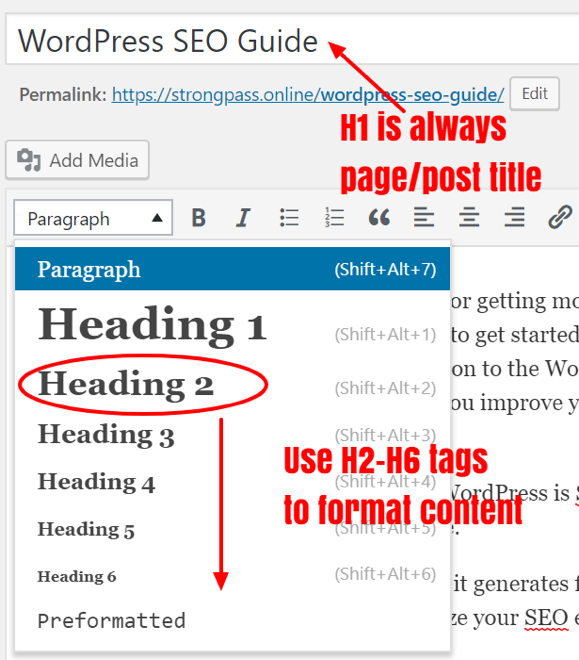
Task: Choose Heading 5 format
Action: [x=232, y=530]
